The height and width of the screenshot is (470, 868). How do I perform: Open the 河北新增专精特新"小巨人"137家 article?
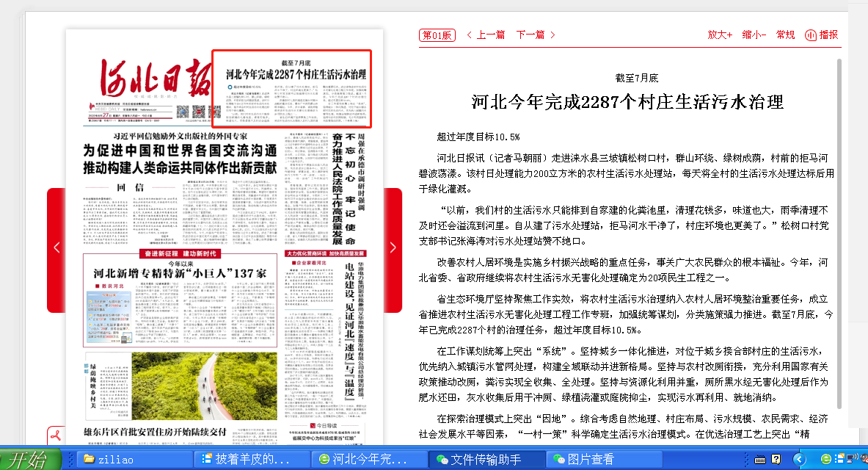180,272
